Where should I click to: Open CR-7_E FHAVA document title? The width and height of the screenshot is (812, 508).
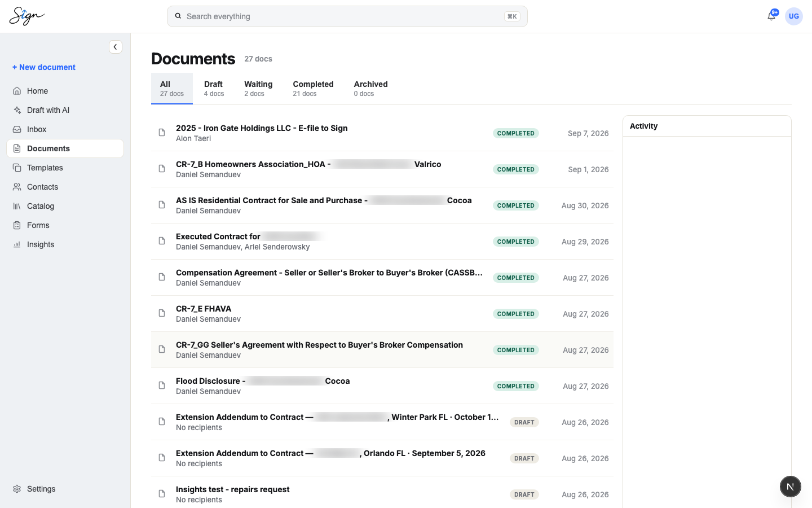(x=204, y=309)
